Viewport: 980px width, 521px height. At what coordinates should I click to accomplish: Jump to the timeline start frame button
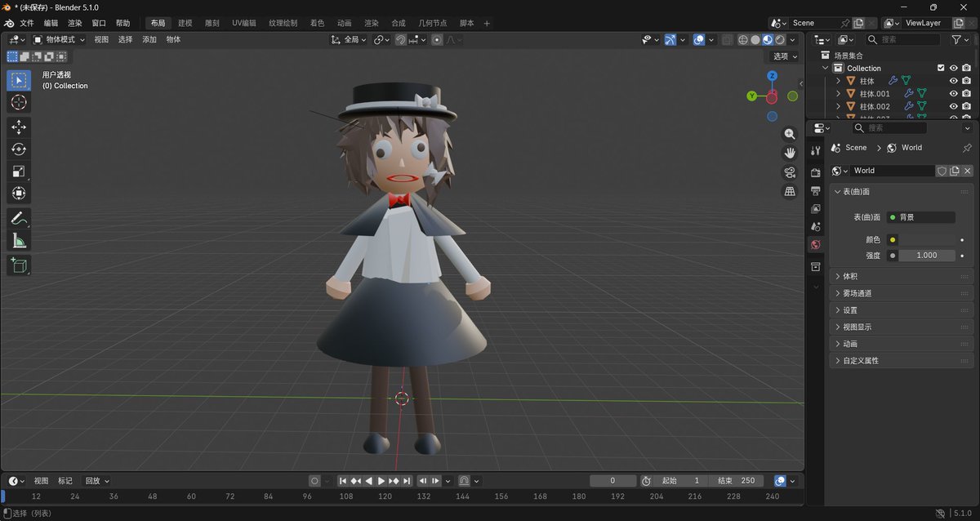click(x=343, y=481)
